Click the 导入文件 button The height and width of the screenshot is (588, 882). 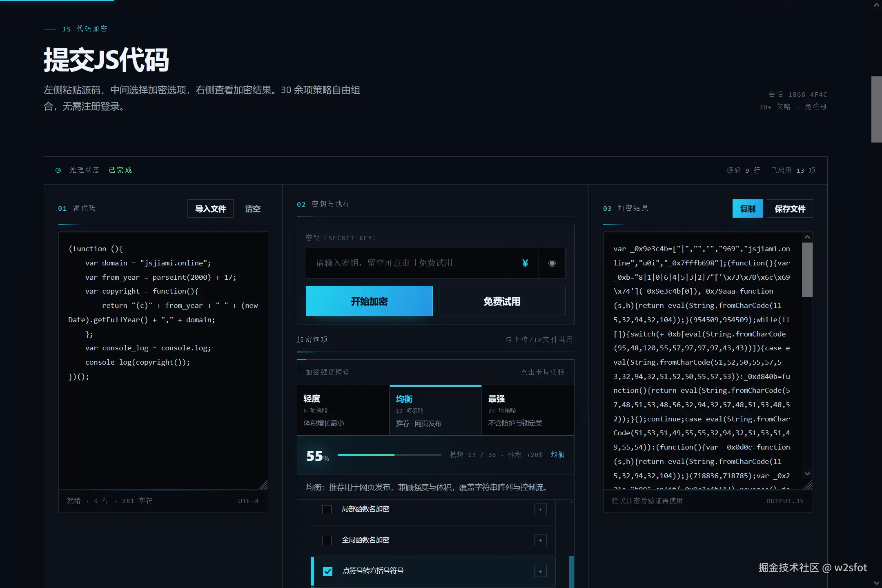tap(210, 209)
